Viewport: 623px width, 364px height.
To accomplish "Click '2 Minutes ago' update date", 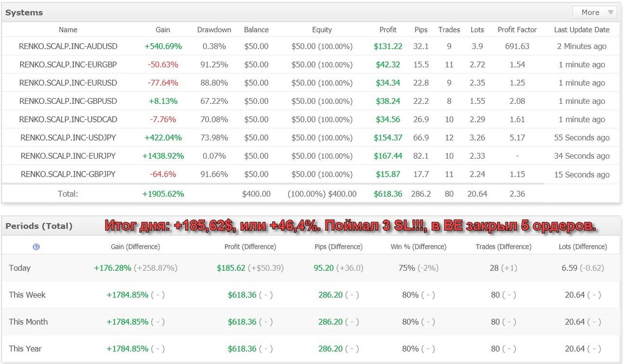I will click(x=582, y=47).
